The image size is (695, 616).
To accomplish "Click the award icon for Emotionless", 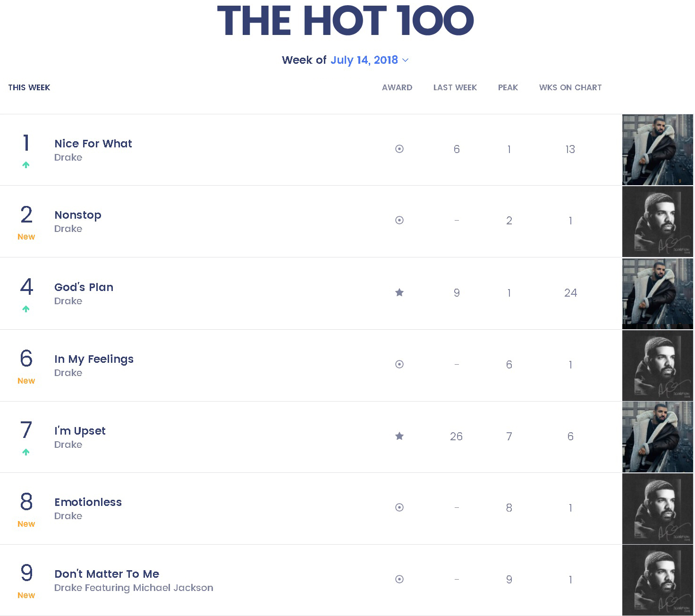I will pyautogui.click(x=399, y=507).
